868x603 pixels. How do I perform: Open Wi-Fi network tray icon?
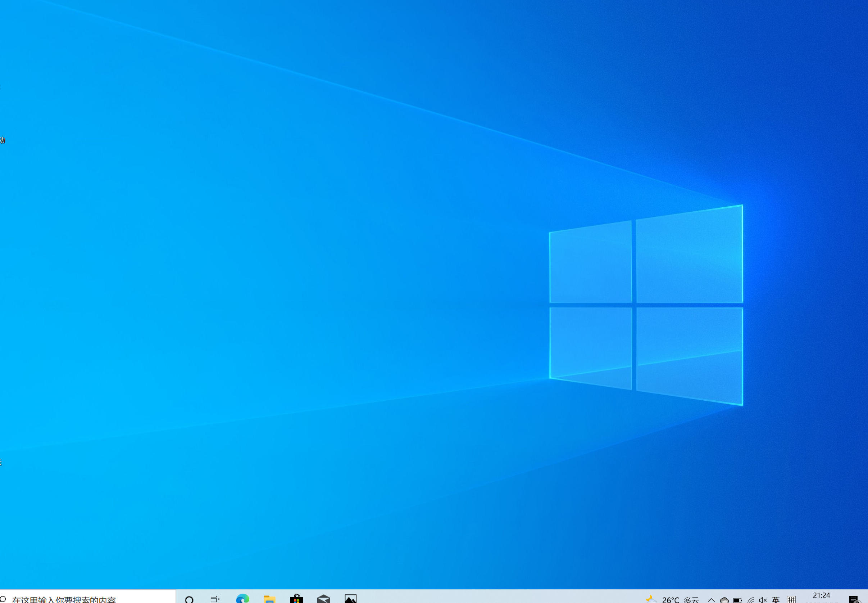(x=751, y=600)
